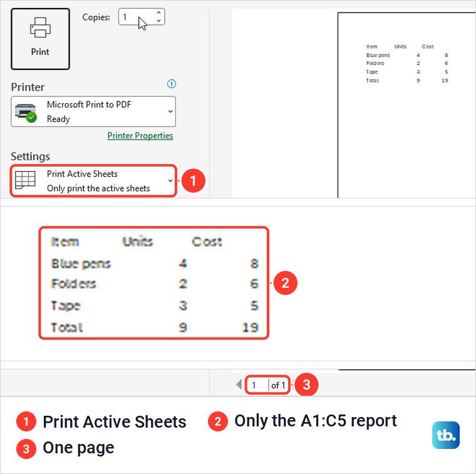Click the large Print button

click(x=40, y=39)
